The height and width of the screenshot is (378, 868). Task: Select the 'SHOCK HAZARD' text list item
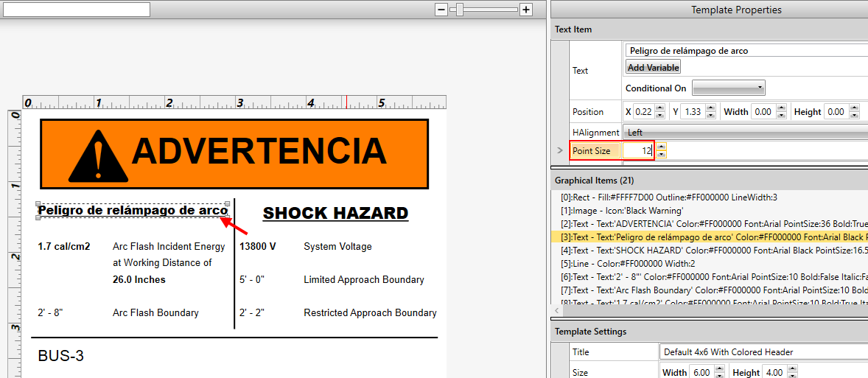(707, 251)
